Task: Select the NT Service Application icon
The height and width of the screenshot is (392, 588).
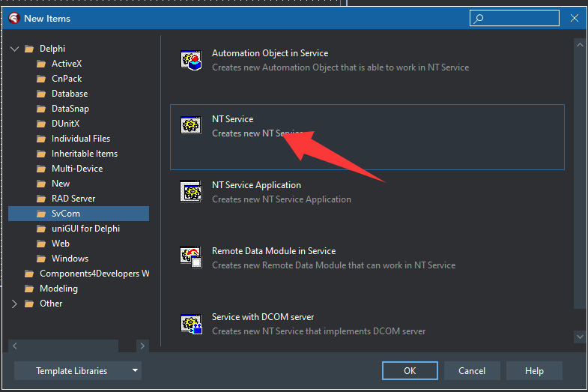Action: 191,191
